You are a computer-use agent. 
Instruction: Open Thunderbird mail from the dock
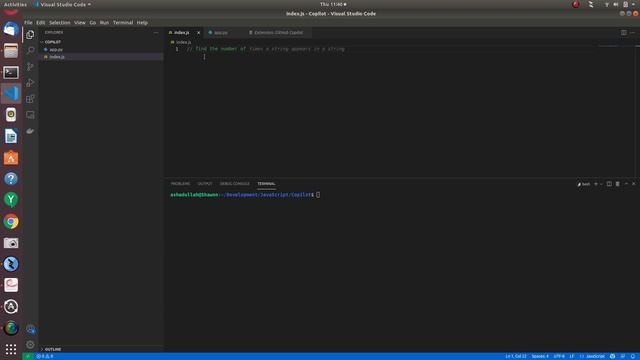click(x=11, y=29)
